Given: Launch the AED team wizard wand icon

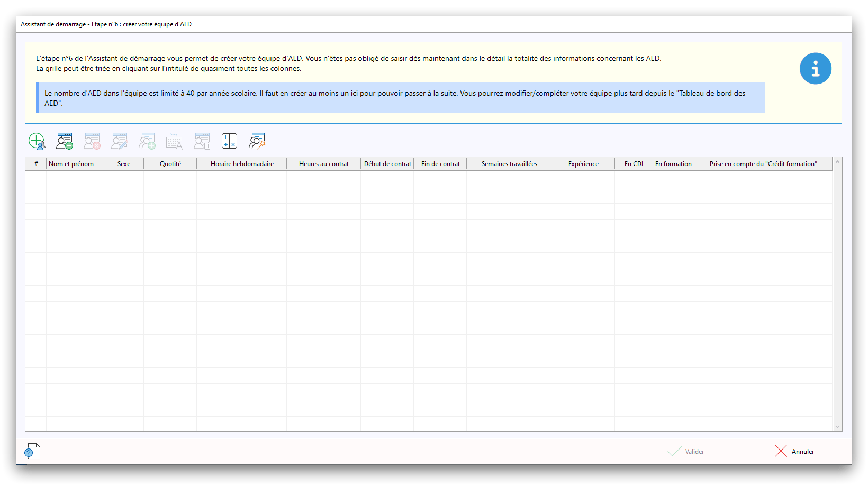Looking at the screenshot, I should pyautogui.click(x=257, y=141).
